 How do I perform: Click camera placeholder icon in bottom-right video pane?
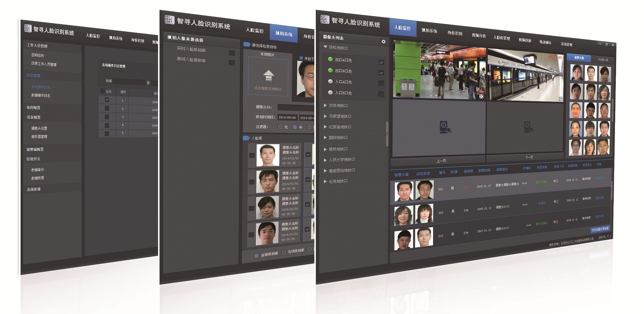pyautogui.click(x=528, y=127)
